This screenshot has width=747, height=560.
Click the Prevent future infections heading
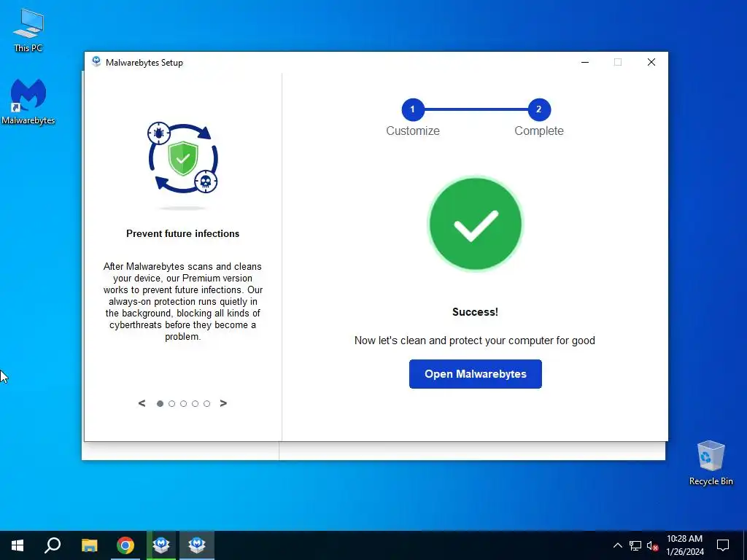pos(182,233)
